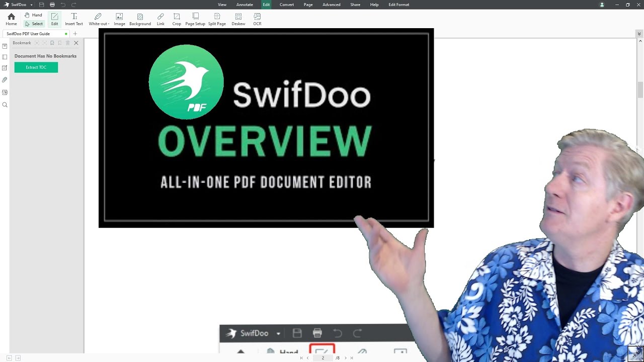644x362 pixels.
Task: Click the left-arrow panel icon in status bar
Action: pyautogui.click(x=9, y=358)
